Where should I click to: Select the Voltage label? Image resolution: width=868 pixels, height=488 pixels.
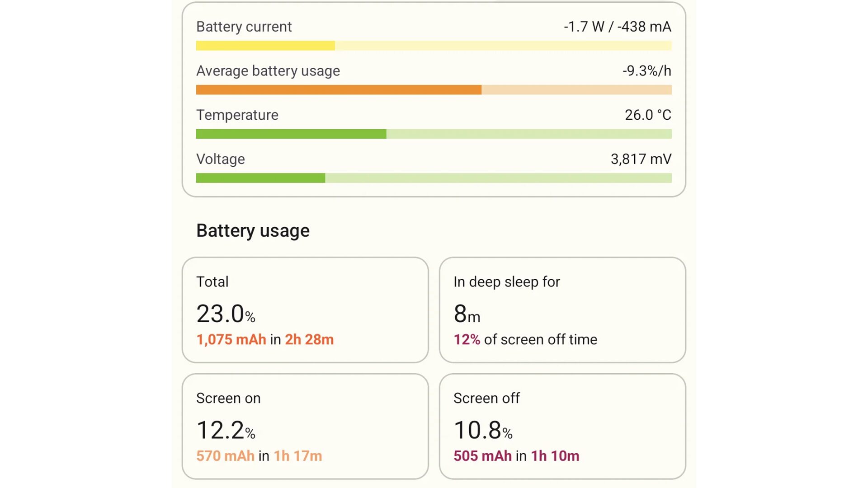pyautogui.click(x=220, y=159)
